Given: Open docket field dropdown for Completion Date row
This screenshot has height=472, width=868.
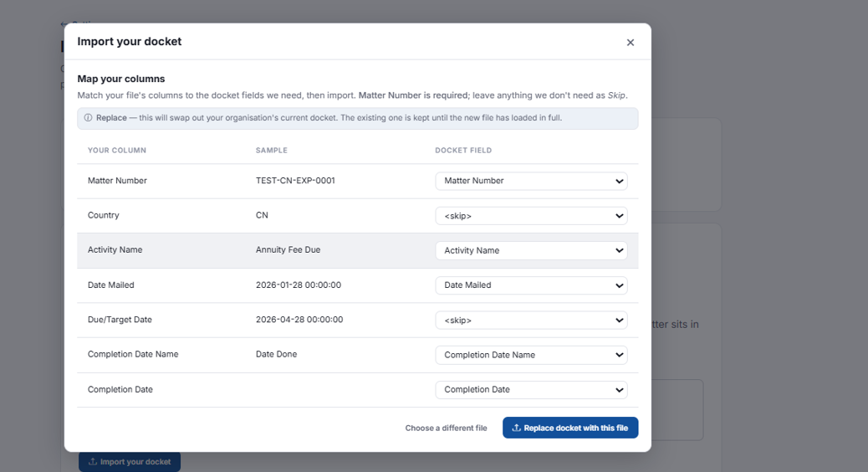Looking at the screenshot, I should pyautogui.click(x=532, y=390).
